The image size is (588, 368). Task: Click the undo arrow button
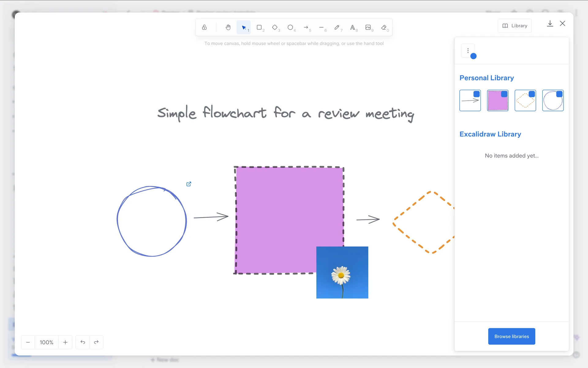pos(83,342)
